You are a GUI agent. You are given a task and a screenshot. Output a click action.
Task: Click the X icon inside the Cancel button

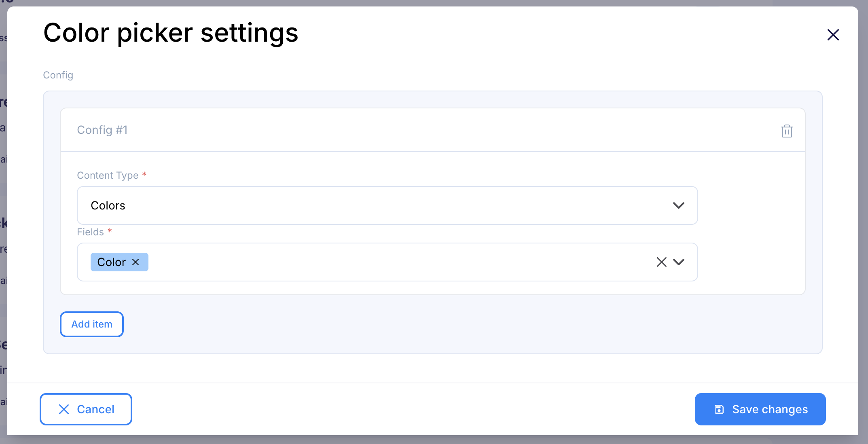(64, 409)
